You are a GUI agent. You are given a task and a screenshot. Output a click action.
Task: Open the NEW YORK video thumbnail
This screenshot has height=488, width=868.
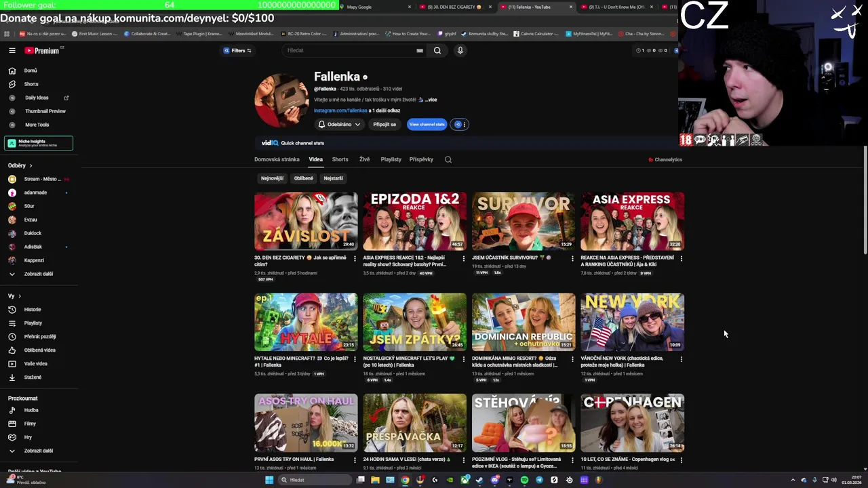(x=632, y=322)
